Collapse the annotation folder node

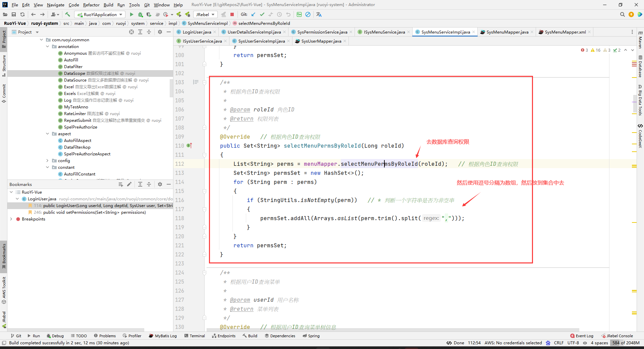[x=48, y=46]
